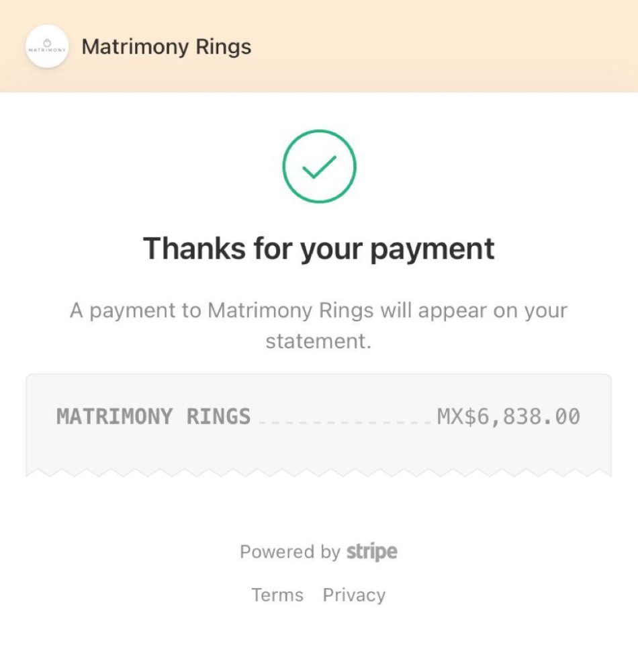Click the payment statement description paragraph
This screenshot has width=638, height=672.
point(318,325)
